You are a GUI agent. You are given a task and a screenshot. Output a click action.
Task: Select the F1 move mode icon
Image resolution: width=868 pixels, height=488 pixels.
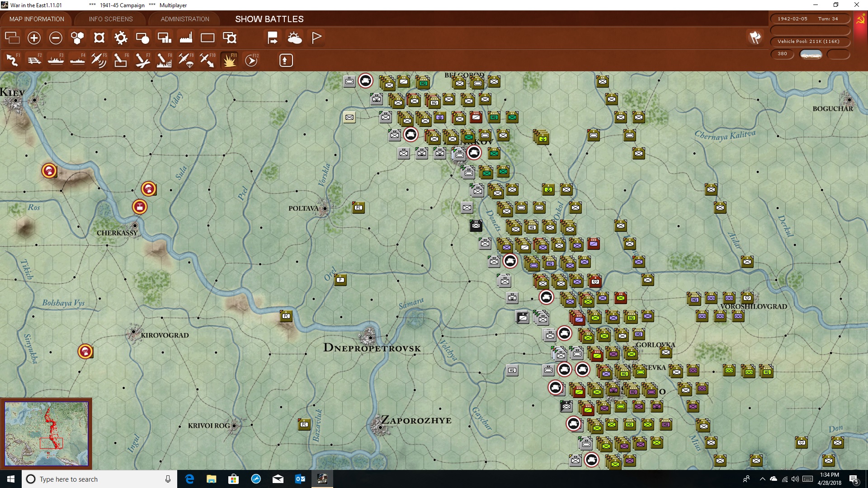click(13, 60)
